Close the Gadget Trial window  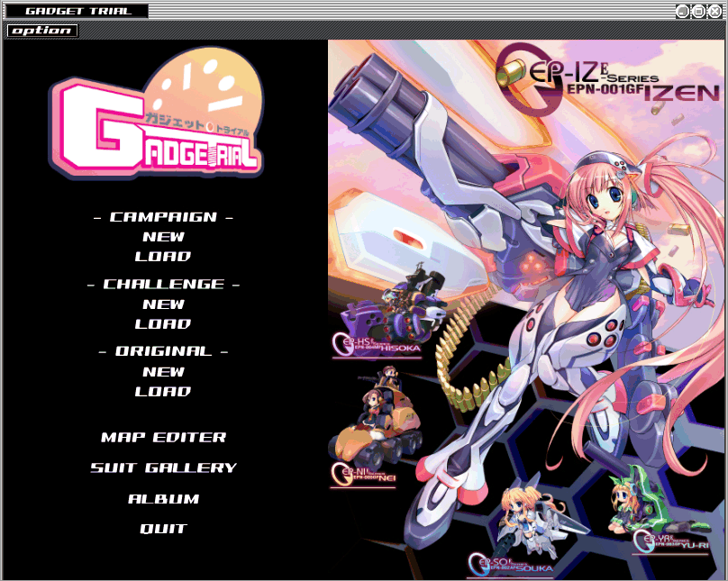714,11
